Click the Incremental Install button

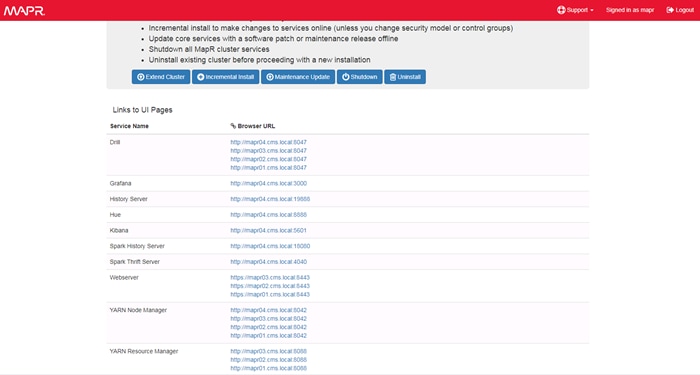[x=225, y=77]
